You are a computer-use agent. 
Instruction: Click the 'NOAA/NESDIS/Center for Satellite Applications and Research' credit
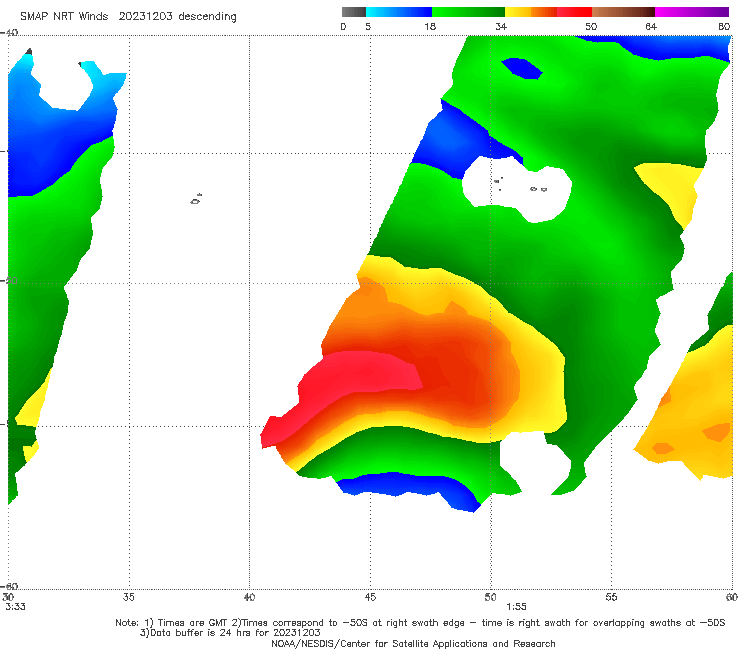pyautogui.click(x=413, y=643)
